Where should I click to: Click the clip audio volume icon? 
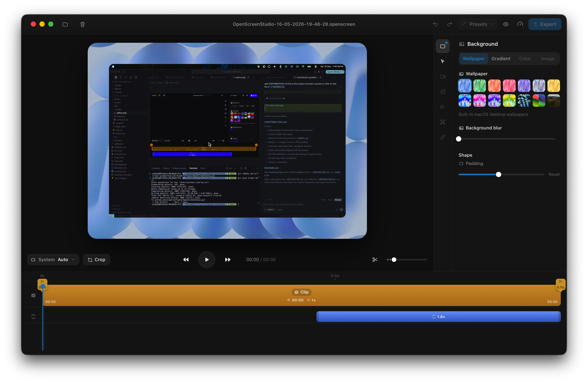289,300
